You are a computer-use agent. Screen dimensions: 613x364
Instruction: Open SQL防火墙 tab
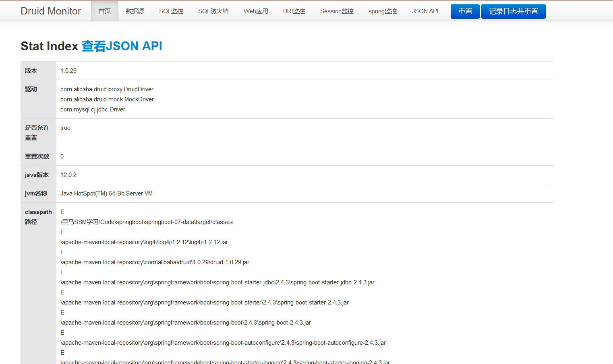[213, 11]
